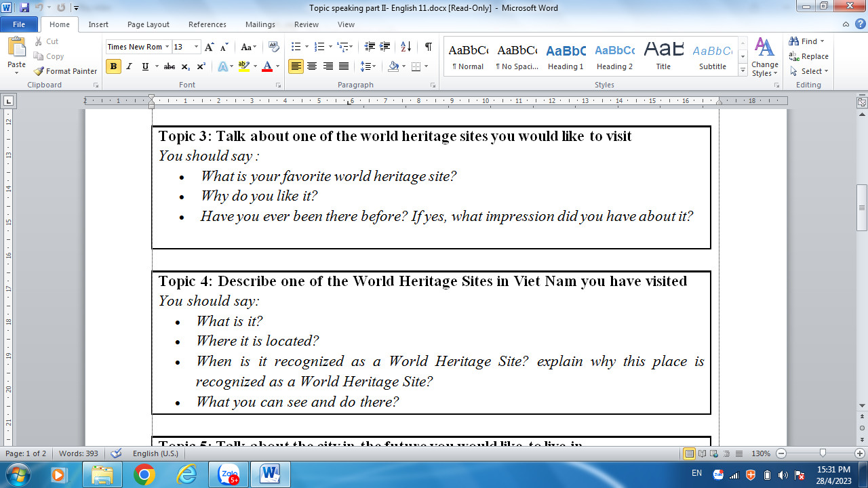Image resolution: width=868 pixels, height=488 pixels.
Task: Click the Grow Font icon
Action: coord(210,47)
